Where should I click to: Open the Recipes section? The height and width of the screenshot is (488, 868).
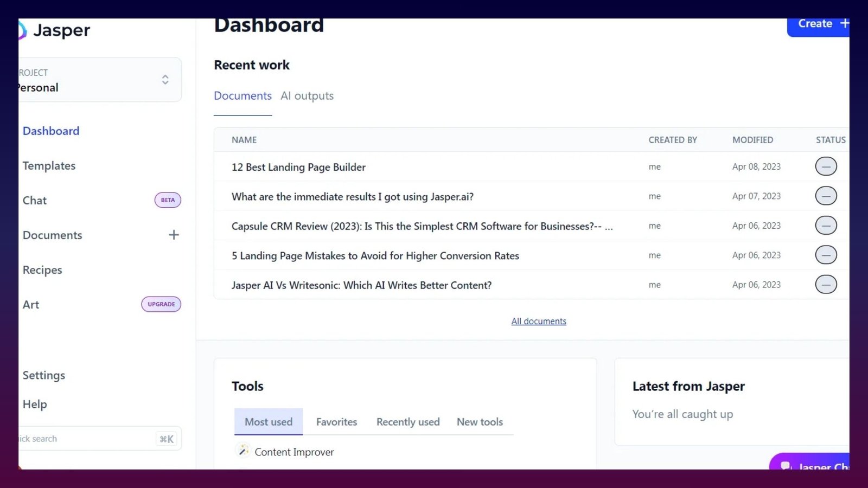coord(42,269)
